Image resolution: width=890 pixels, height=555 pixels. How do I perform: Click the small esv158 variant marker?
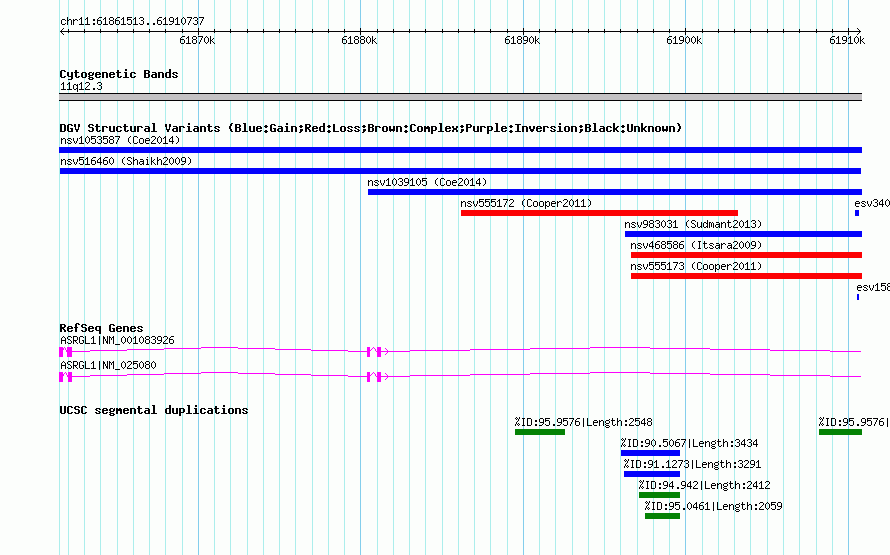pyautogui.click(x=858, y=297)
